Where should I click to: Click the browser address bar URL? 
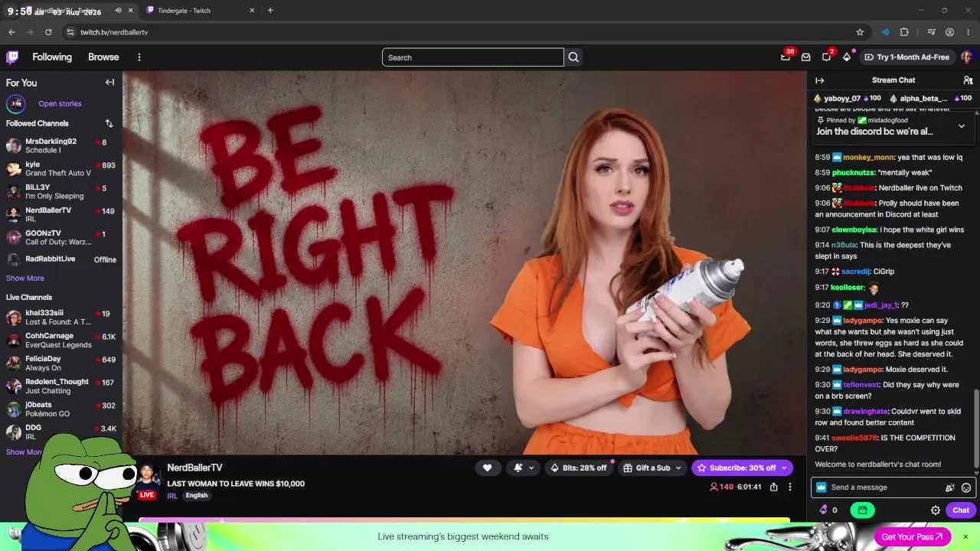(114, 32)
